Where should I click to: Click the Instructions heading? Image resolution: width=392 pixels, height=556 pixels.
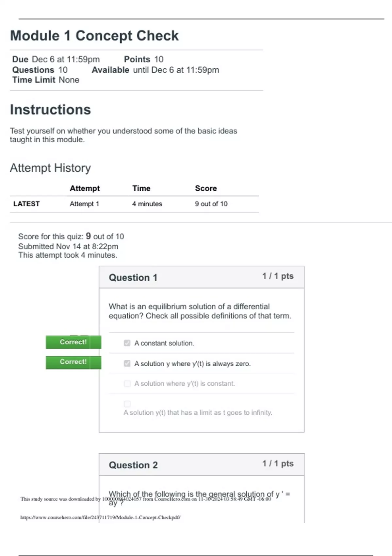pyautogui.click(x=50, y=110)
